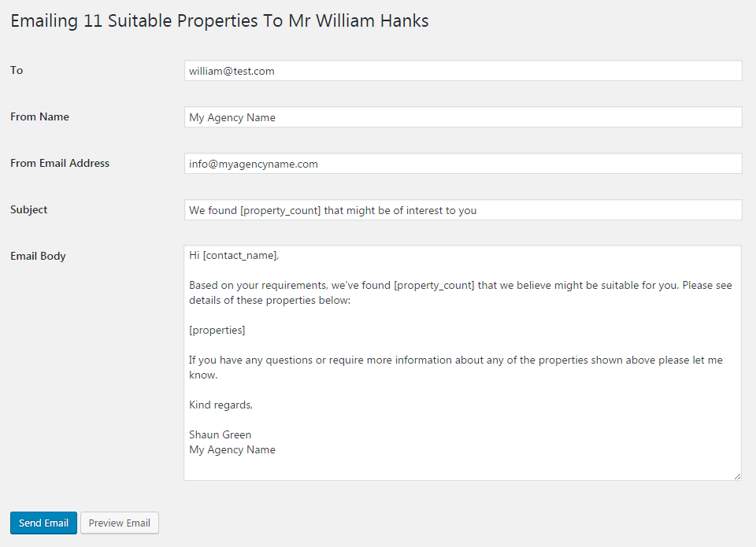Place cursor on [properties] placeholder line
The height and width of the screenshot is (547, 756).
pos(217,330)
